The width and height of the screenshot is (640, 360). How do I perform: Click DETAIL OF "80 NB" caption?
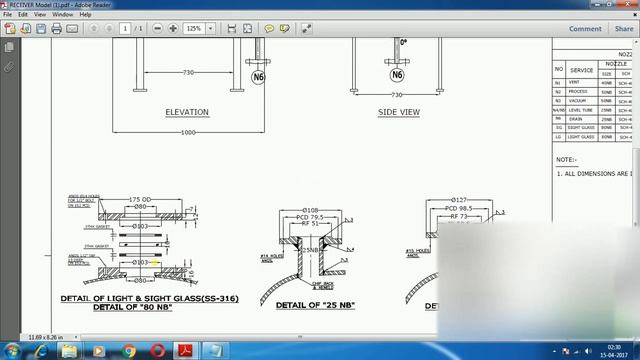[133, 307]
